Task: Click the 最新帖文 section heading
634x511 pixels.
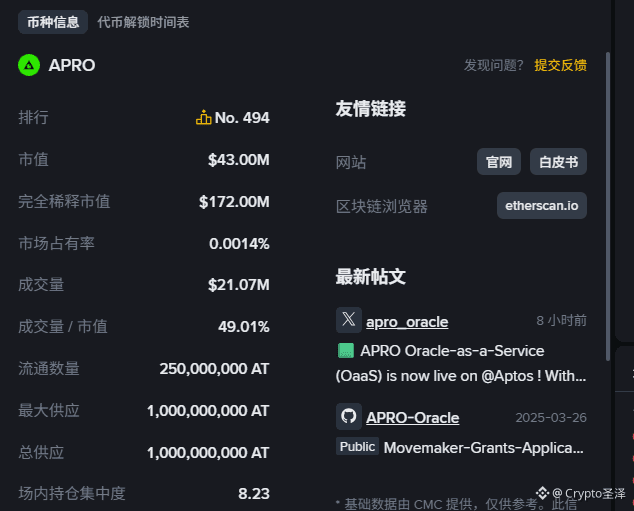Action: (370, 277)
